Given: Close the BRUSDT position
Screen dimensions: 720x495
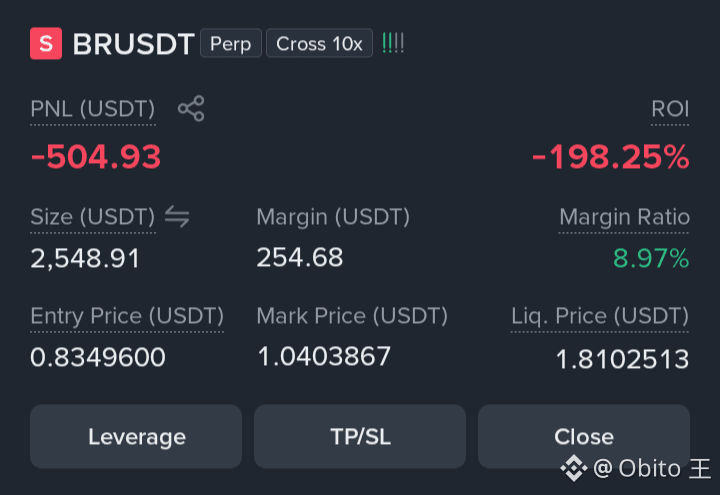Looking at the screenshot, I should pyautogui.click(x=584, y=436).
